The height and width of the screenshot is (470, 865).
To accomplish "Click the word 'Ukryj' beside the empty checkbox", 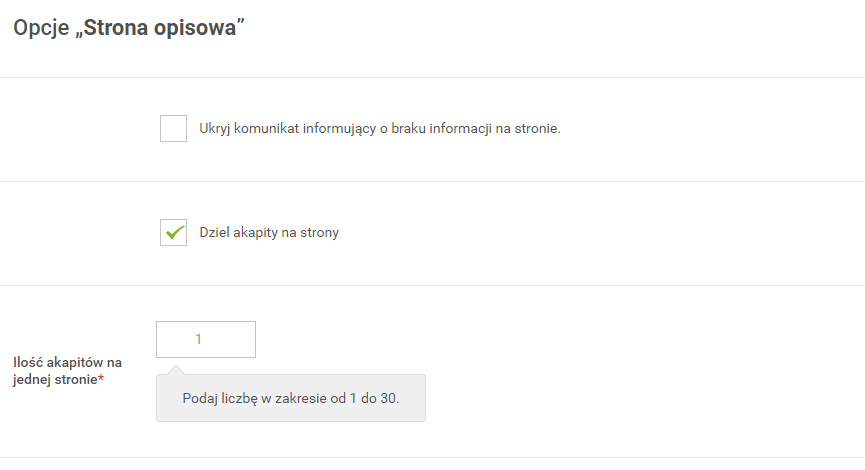I will (215, 129).
